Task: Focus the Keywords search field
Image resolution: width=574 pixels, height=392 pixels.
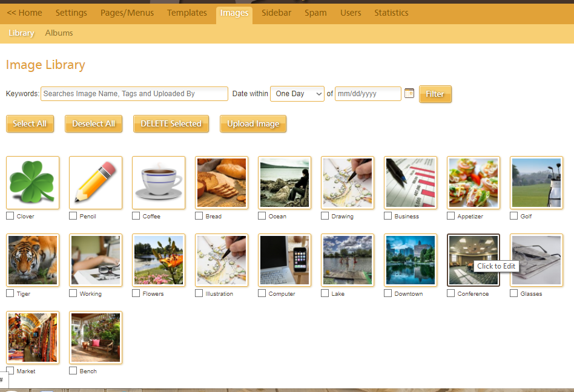Action: (134, 94)
